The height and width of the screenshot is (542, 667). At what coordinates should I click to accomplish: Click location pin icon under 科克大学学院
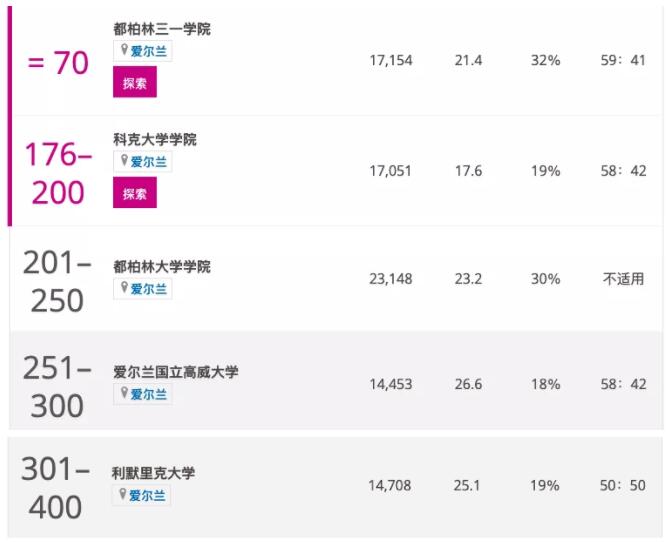point(125,161)
